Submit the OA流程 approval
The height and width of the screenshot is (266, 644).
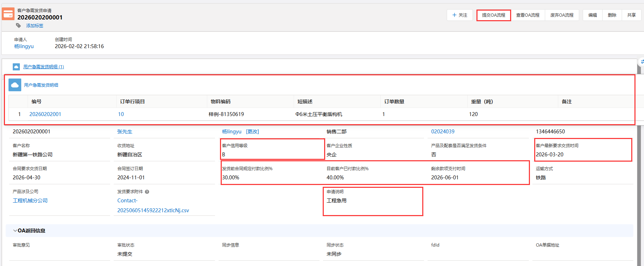(x=493, y=15)
